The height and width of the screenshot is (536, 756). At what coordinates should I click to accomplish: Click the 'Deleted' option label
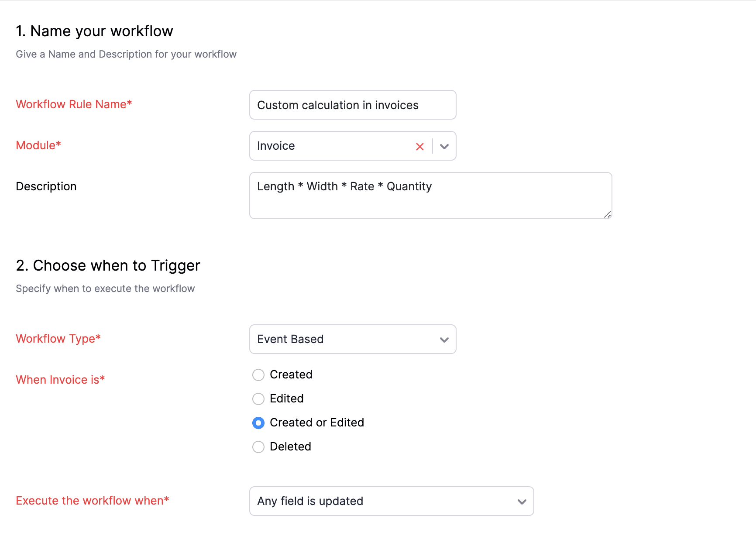pyautogui.click(x=290, y=447)
